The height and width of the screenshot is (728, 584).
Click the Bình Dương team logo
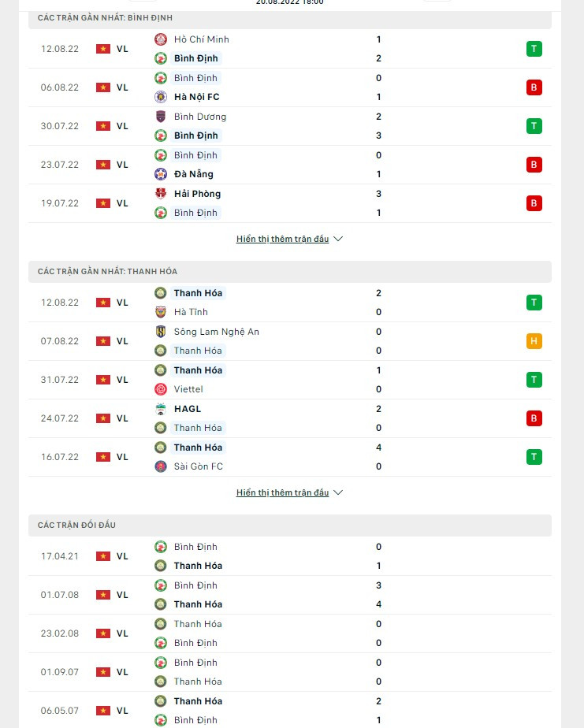click(161, 117)
